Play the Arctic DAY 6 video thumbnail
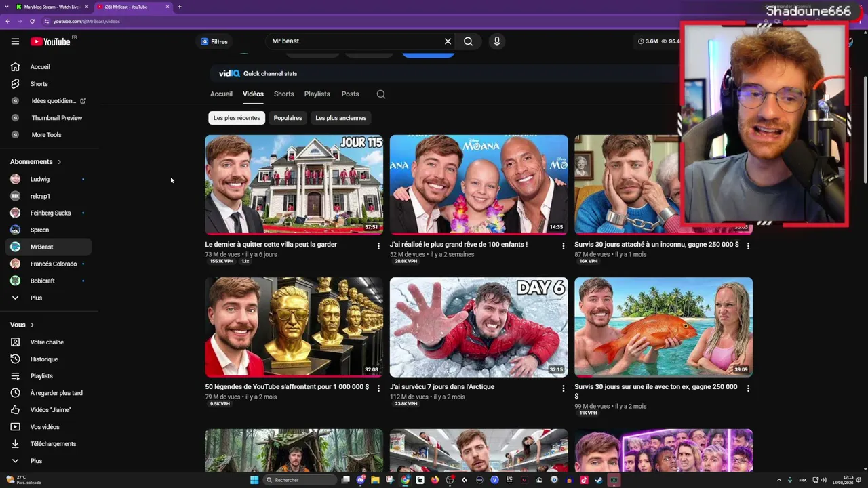Viewport: 868px width, 488px height. pyautogui.click(x=479, y=327)
